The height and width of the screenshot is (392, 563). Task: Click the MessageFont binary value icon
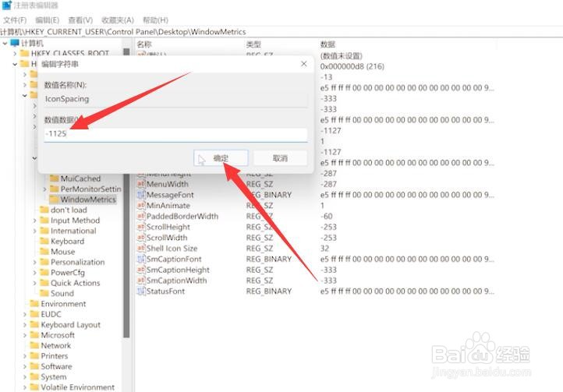pos(141,195)
